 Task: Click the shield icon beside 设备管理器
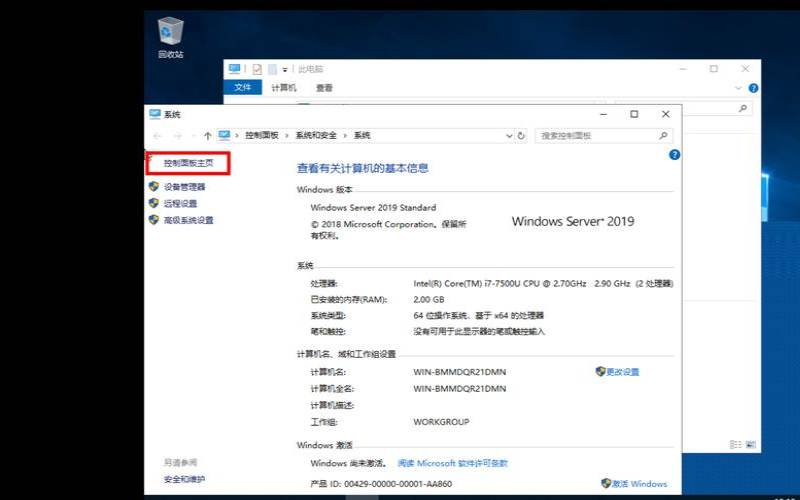tap(154, 186)
